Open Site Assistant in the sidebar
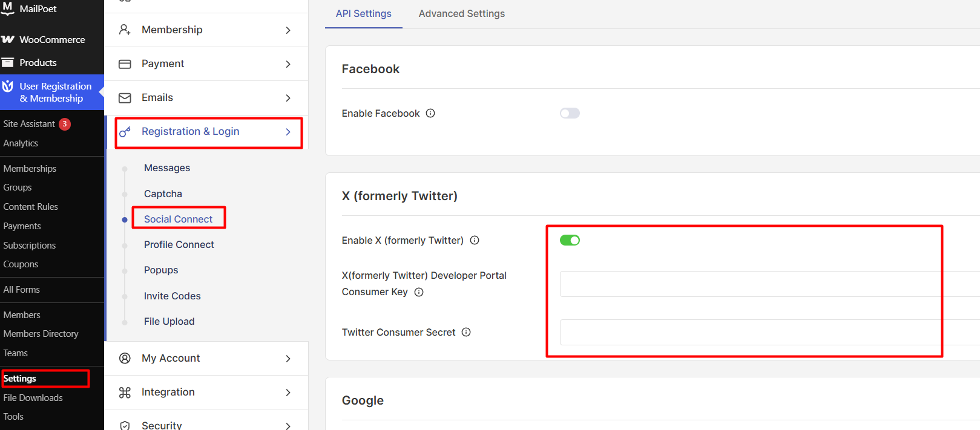 29,124
